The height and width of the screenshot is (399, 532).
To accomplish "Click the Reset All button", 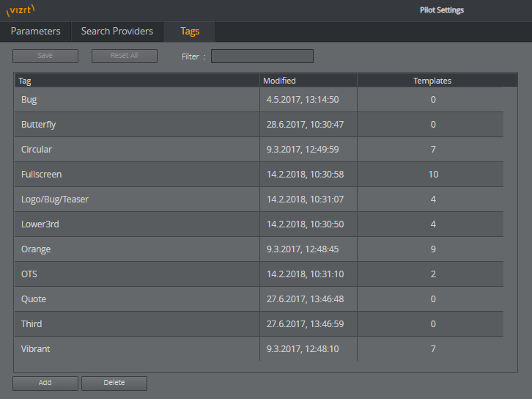I will (x=124, y=56).
